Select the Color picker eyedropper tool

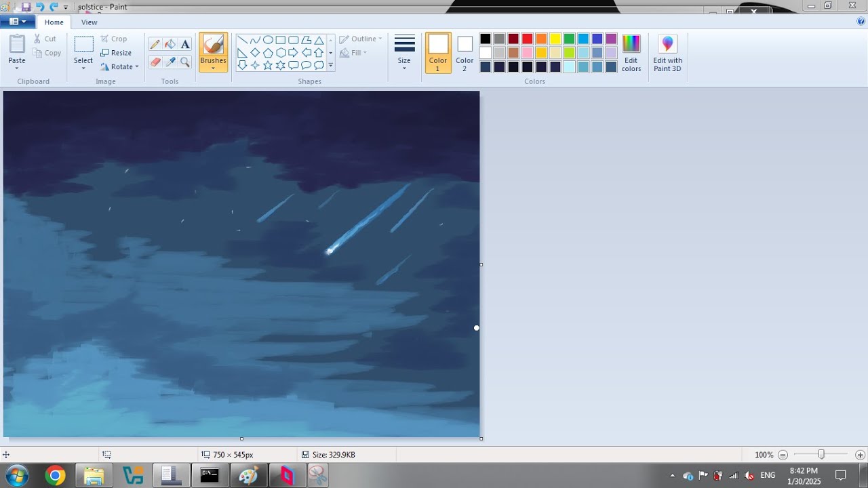[170, 62]
